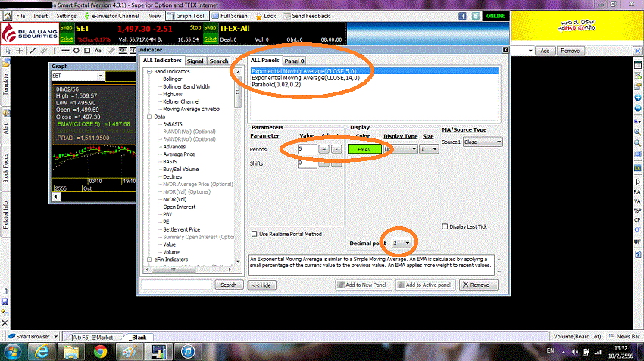Click the UF icon in right toolbar
This screenshot has height=361, width=644.
637,241
